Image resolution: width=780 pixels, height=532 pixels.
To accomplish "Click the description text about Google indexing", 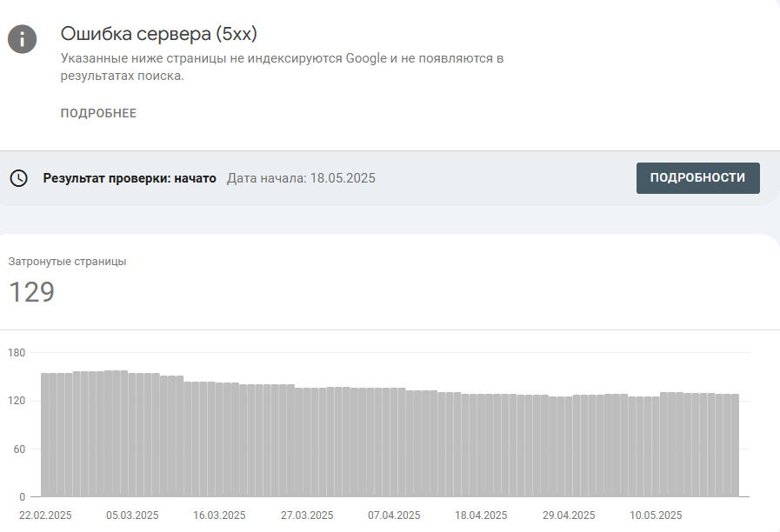I will (x=282, y=67).
